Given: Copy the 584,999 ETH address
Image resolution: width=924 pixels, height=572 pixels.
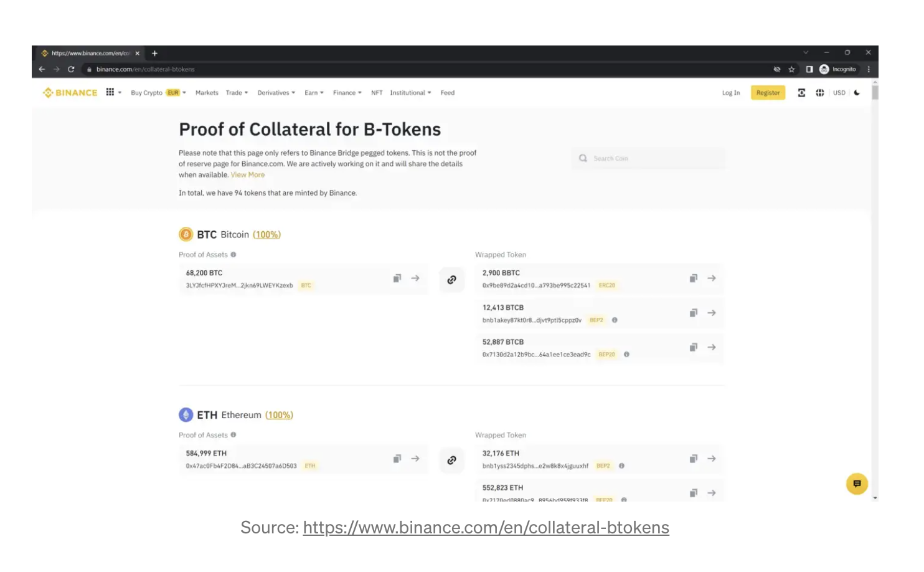Looking at the screenshot, I should tap(397, 459).
